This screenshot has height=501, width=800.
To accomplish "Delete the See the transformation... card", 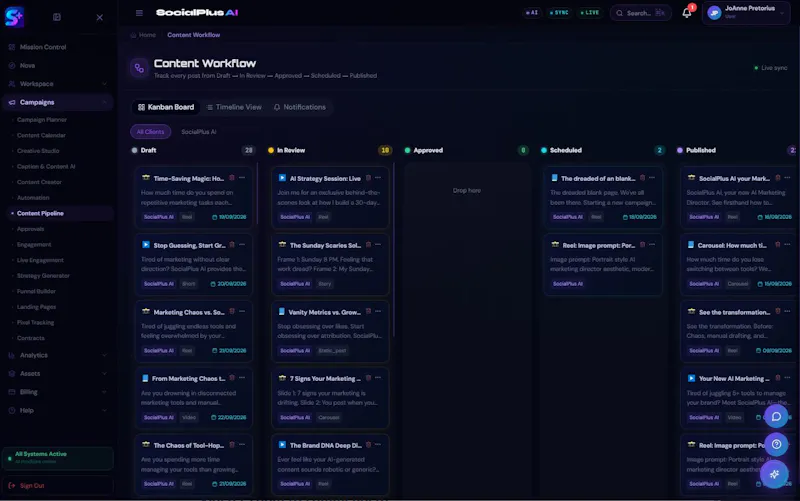I will tap(778, 311).
